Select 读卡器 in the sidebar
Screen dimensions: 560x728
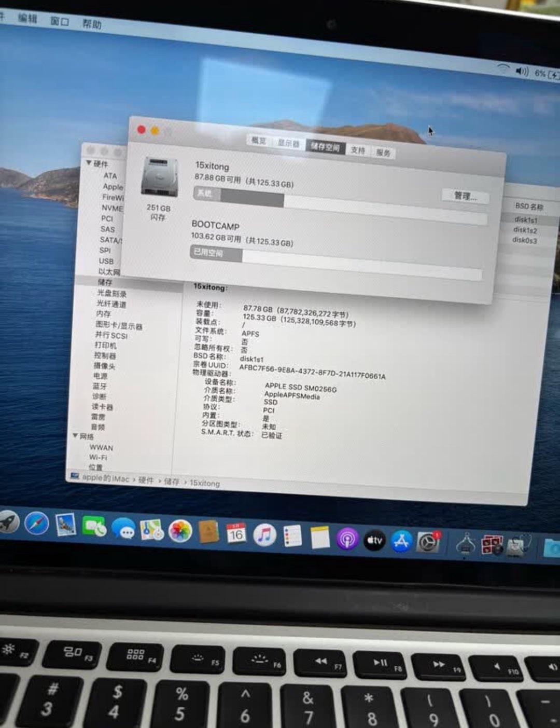pos(102,407)
